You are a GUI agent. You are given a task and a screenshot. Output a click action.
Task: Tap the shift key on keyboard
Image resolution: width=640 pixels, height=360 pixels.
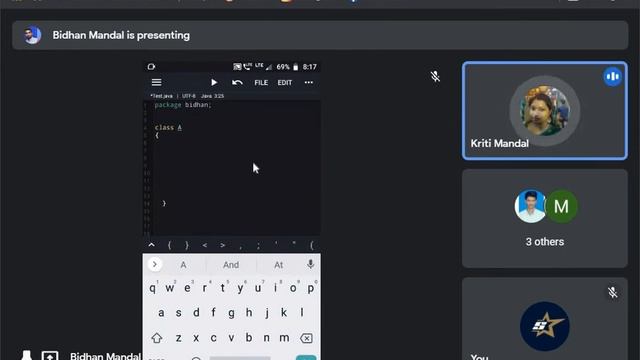click(x=157, y=338)
